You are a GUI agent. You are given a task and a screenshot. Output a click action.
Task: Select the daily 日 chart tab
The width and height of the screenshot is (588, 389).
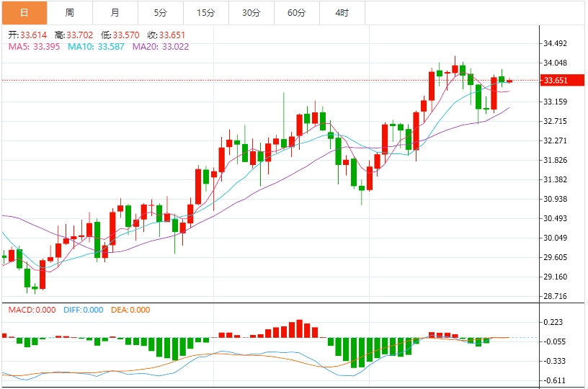click(24, 13)
